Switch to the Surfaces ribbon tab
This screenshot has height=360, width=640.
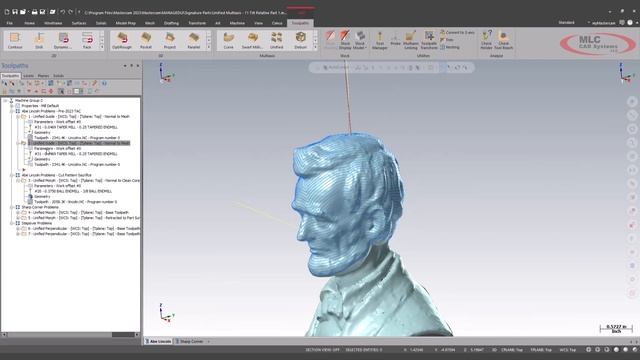(x=79, y=23)
